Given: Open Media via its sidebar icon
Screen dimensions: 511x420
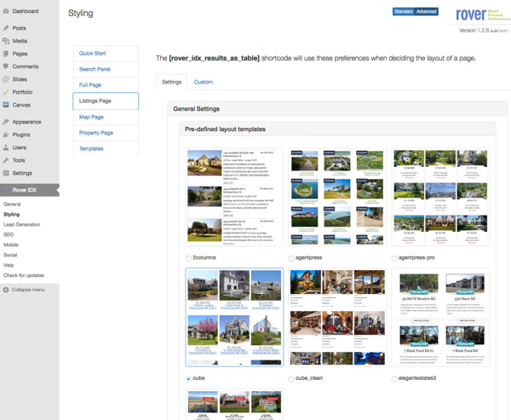Looking at the screenshot, I should point(6,41).
